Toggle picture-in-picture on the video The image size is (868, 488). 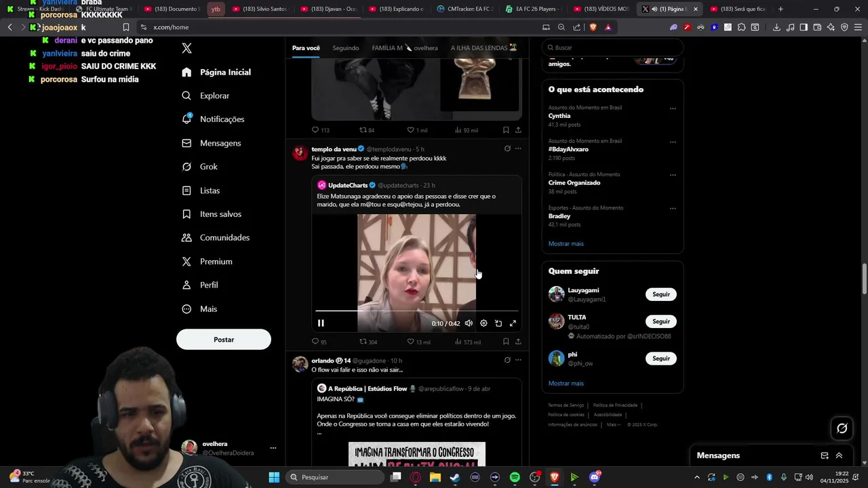498,323
